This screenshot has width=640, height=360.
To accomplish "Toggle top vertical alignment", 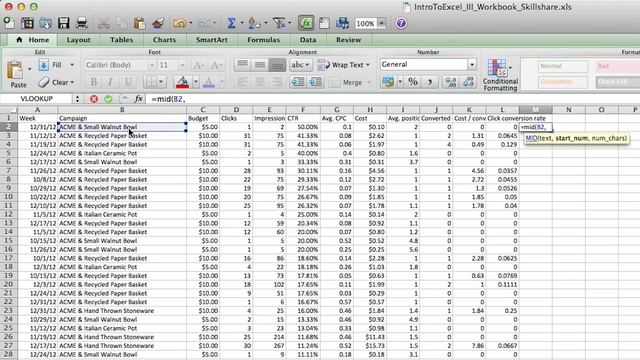I will point(242,64).
